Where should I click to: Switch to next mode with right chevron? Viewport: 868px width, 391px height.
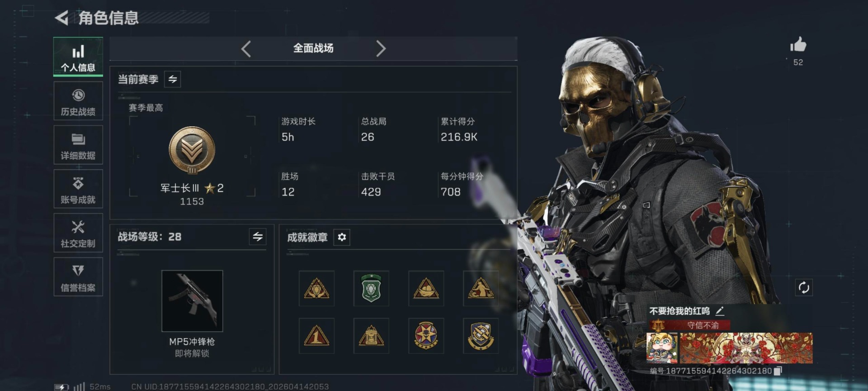pos(381,48)
